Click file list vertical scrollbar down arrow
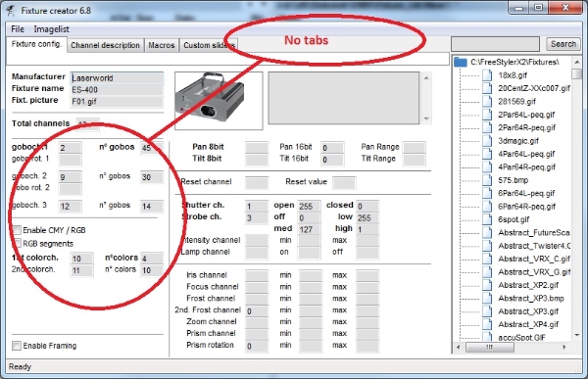The width and height of the screenshot is (588, 379). [577, 335]
